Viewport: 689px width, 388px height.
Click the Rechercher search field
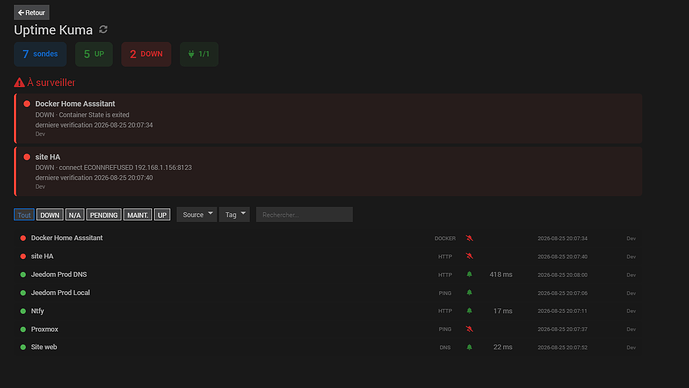point(305,214)
